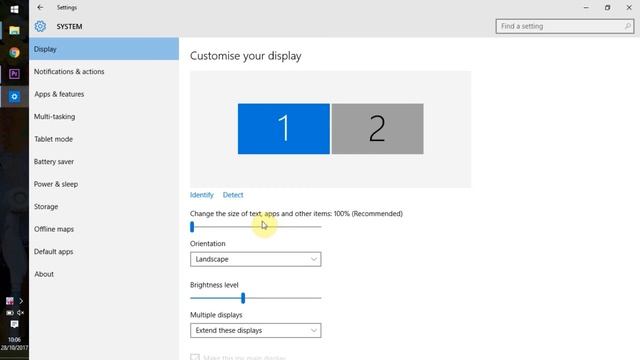Open Power & sleep settings
The width and height of the screenshot is (640, 360).
tap(104, 184)
